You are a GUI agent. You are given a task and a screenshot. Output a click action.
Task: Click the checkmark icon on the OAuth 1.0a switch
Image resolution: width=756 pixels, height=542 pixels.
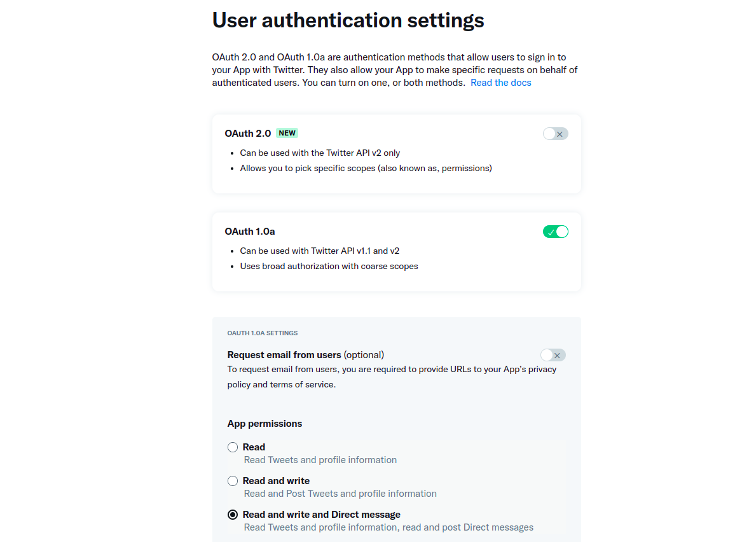[551, 232]
